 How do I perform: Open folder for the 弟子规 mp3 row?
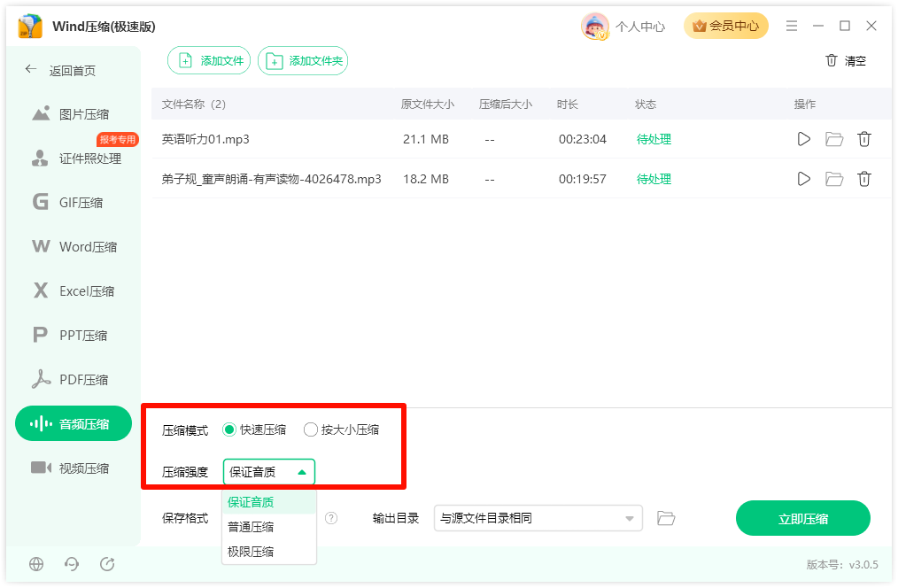[x=834, y=179]
